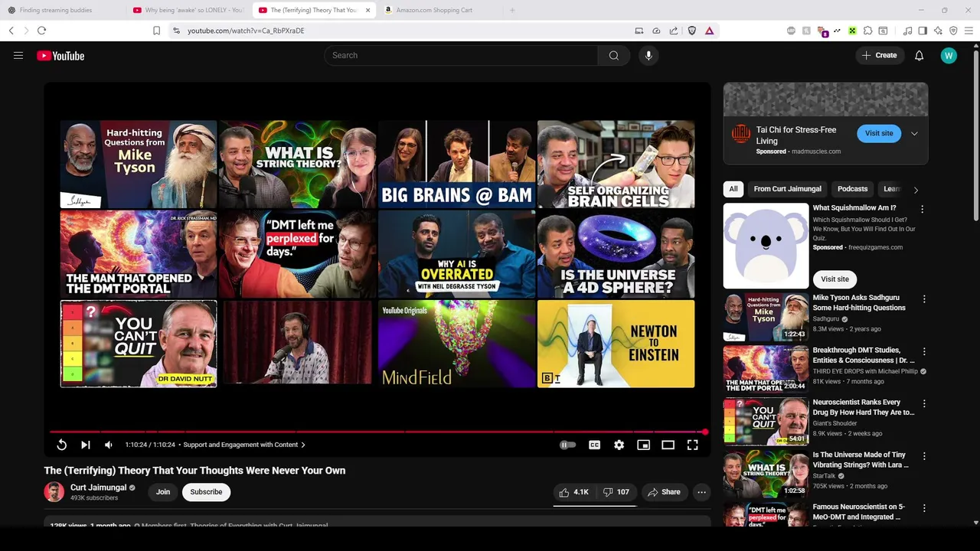Select the From Curt Jaimungal chip

click(x=787, y=189)
